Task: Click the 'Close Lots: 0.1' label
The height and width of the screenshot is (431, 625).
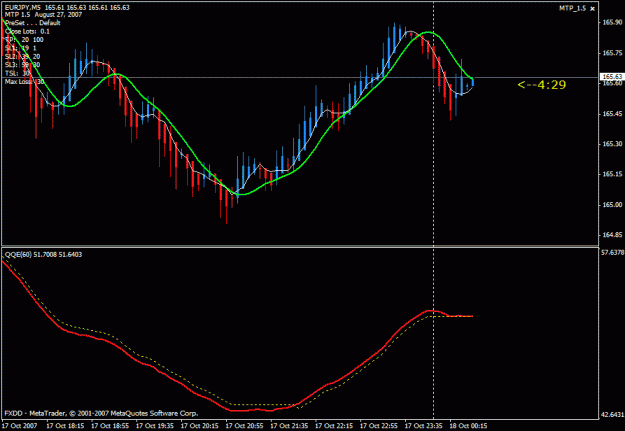Action: pos(28,31)
